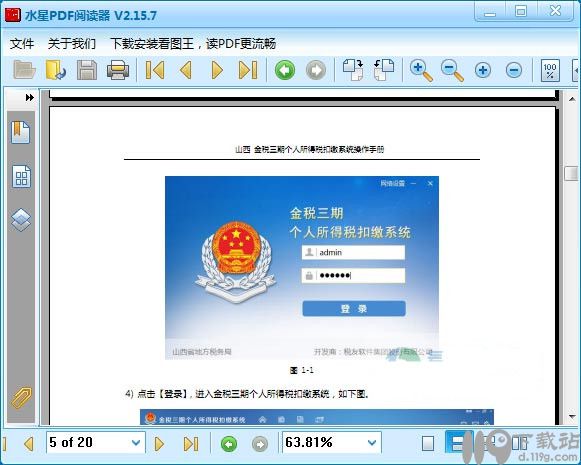The image size is (581, 465).
Task: Close the PDF reader window
Action: tap(555, 11)
